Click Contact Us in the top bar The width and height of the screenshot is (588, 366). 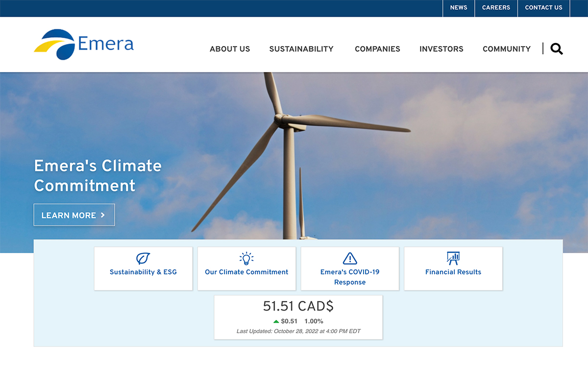pos(543,8)
